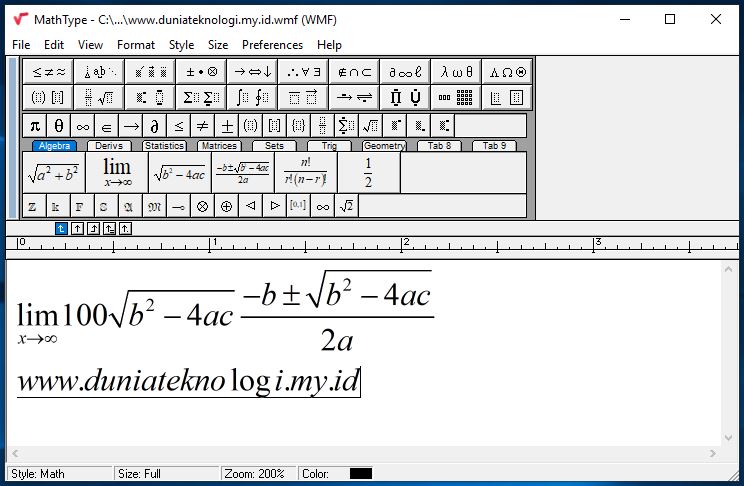This screenshot has width=744, height=486.
Task: Open the Style menu
Action: 181,45
